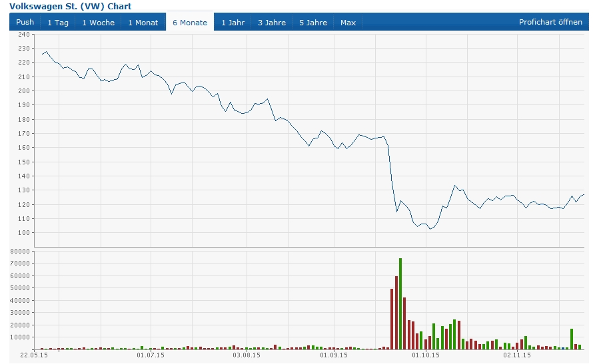Click the tallest green volume bar near 70000
Screen dimensions: 593x364
pos(400,303)
